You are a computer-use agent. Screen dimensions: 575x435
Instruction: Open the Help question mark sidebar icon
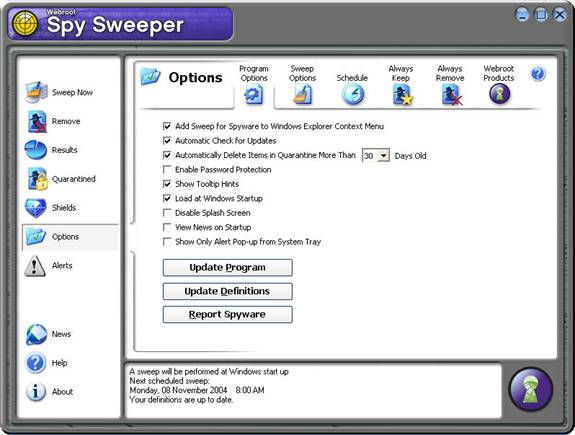(36, 363)
